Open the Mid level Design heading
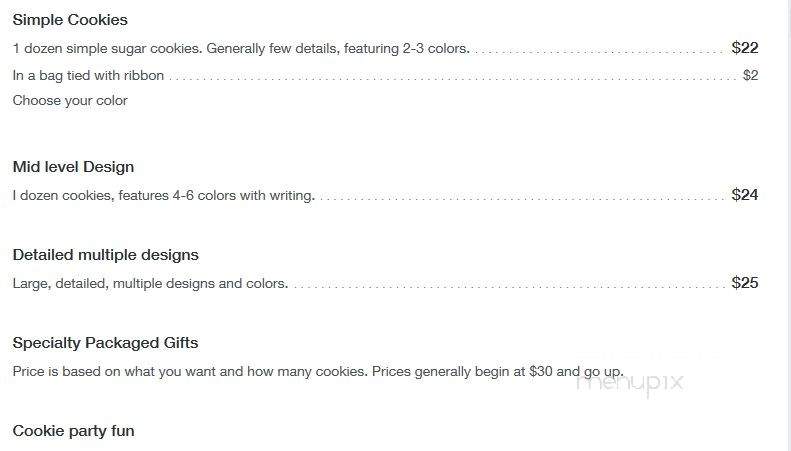This screenshot has height=451, width=791. pos(73,167)
